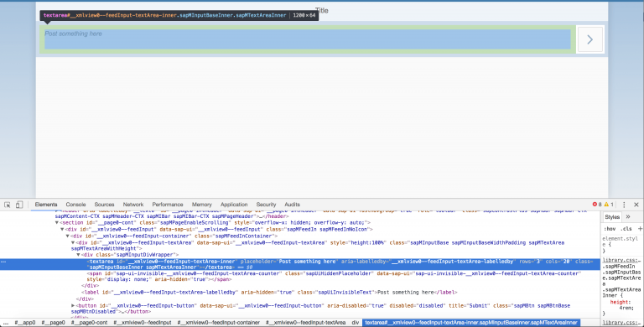Screen dimensions: 644x327
Task: Open the library.css source link
Action: [621, 260]
